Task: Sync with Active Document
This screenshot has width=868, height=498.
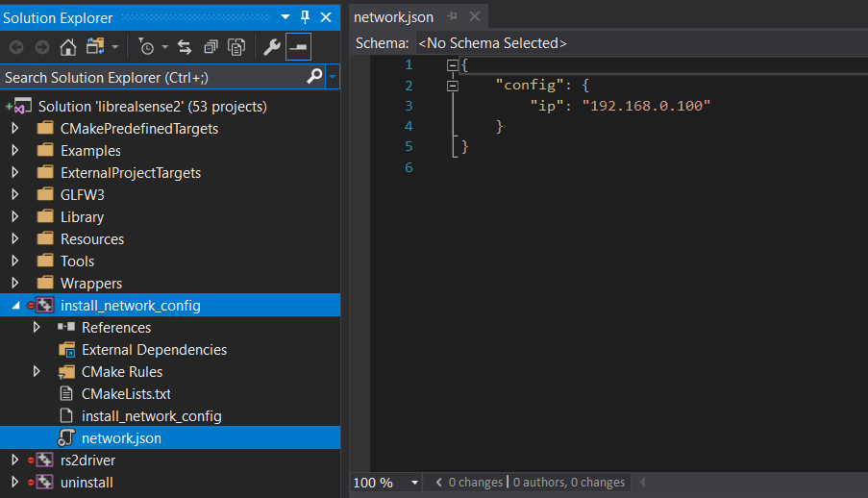Action: click(x=185, y=48)
